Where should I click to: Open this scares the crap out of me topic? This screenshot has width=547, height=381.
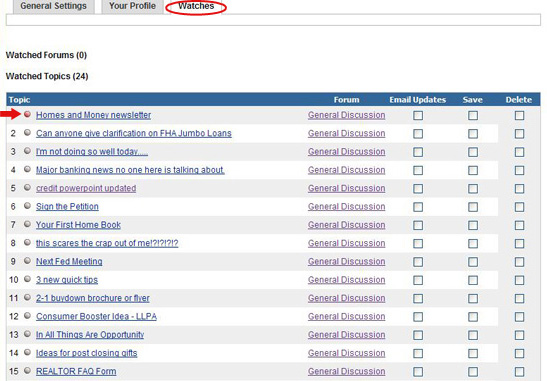(107, 243)
